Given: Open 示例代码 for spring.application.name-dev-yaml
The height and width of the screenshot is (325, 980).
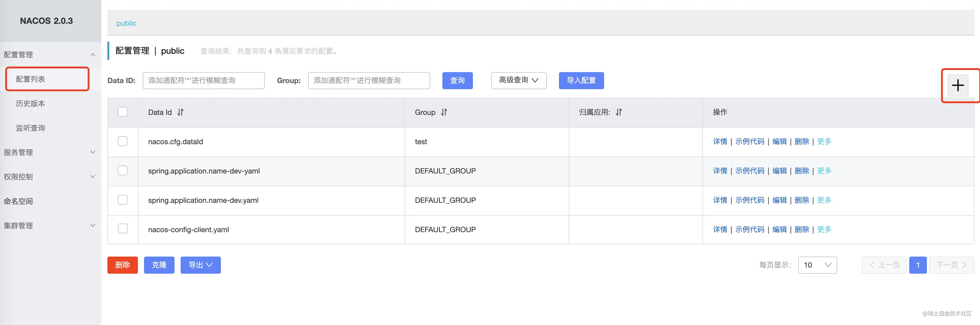Looking at the screenshot, I should (x=749, y=171).
